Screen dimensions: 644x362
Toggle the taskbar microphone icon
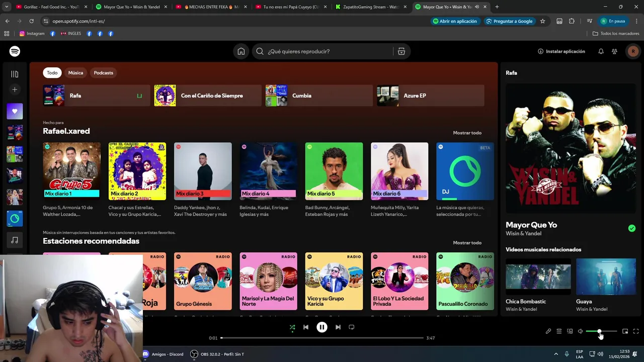[x=567, y=354]
